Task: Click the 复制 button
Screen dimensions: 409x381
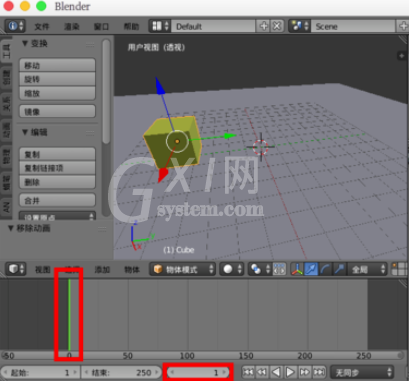Action: coord(57,154)
